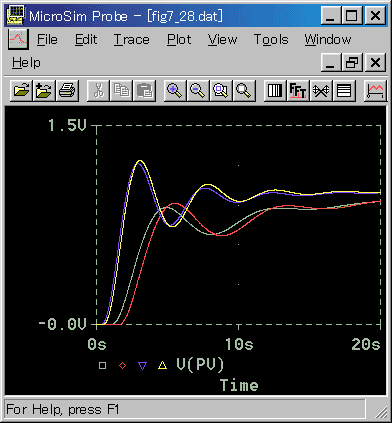Toggle the Log X axis icon
The image size is (392, 423).
[x=275, y=90]
